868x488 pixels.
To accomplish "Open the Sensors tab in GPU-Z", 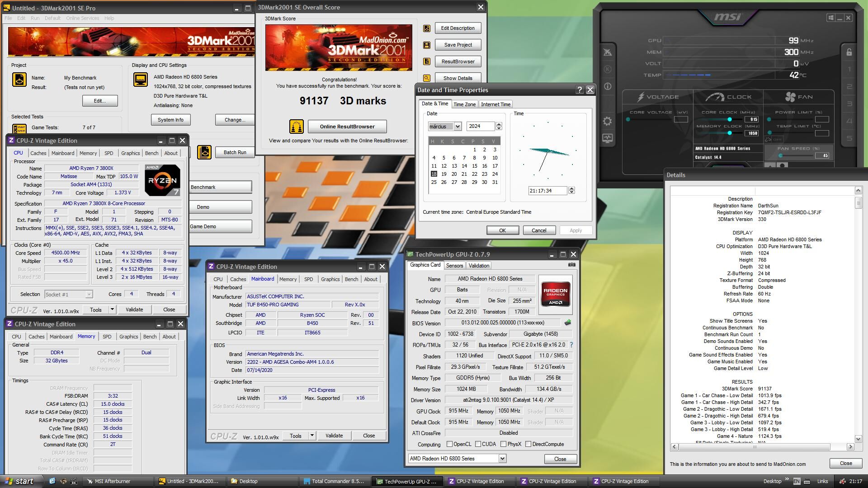I will (x=454, y=266).
